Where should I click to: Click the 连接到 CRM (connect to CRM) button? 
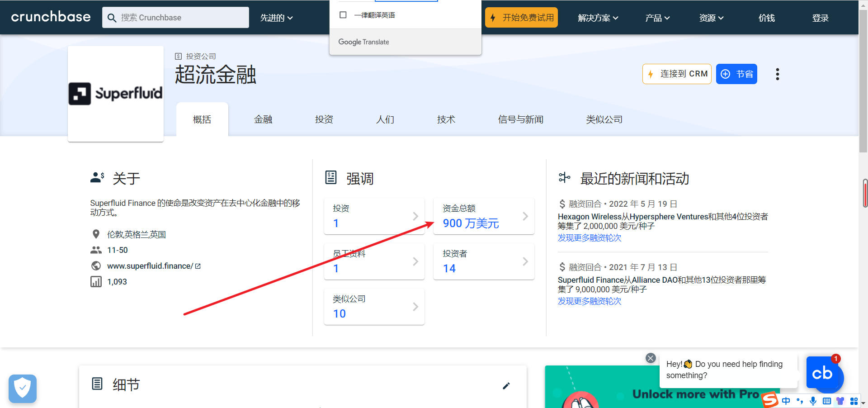[677, 74]
